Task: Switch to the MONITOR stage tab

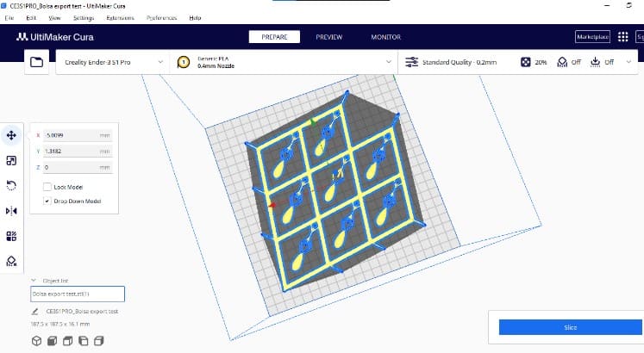Action: [x=385, y=37]
